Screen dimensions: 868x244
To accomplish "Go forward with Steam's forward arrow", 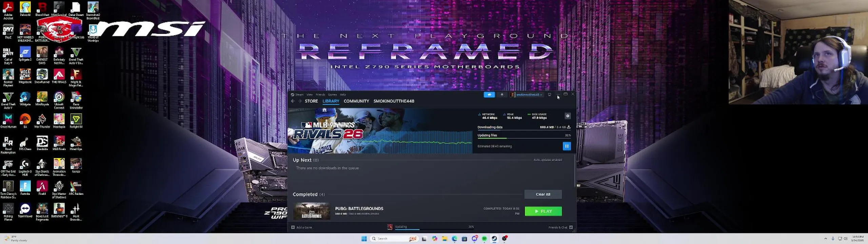I will point(300,101).
